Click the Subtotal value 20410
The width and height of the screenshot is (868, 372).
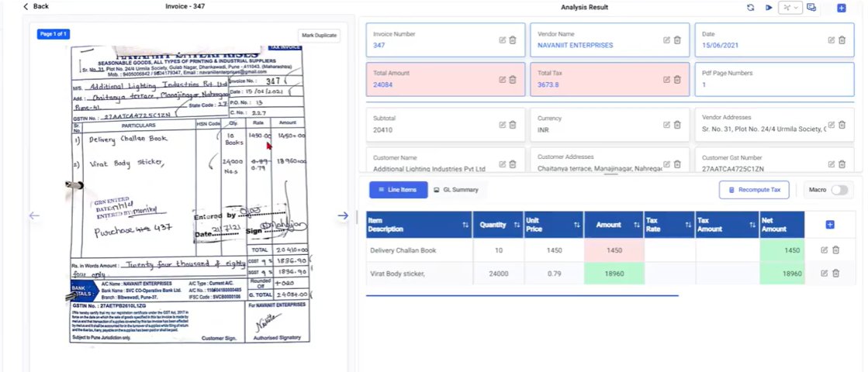click(383, 130)
